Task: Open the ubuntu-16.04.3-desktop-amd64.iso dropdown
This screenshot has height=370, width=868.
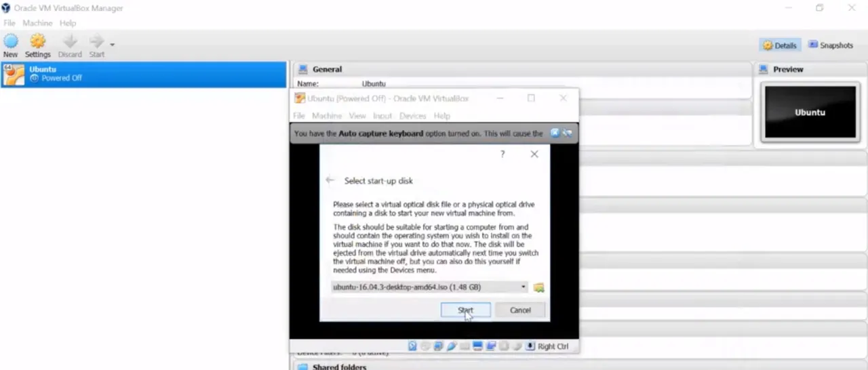Action: (x=429, y=287)
